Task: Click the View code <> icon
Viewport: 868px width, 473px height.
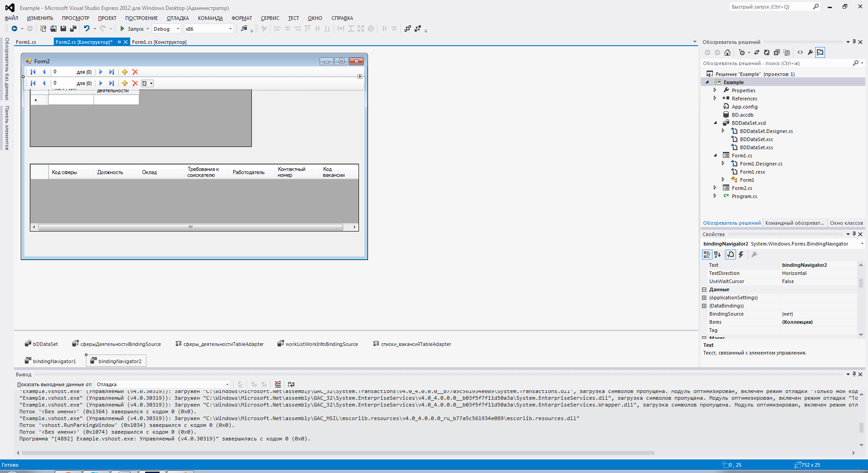Action: pyautogui.click(x=800, y=52)
